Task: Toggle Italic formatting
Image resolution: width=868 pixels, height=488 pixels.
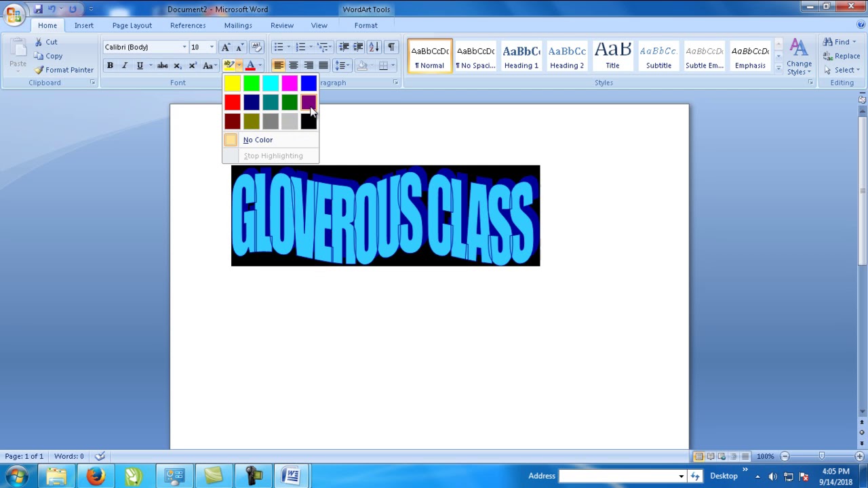Action: (125, 66)
